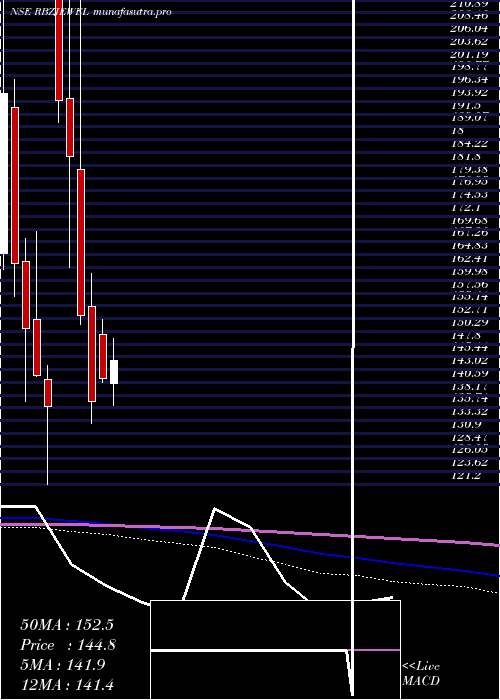The image size is (500, 700).
Task: Click the 196.34 price axis label
Action: coord(469,80)
